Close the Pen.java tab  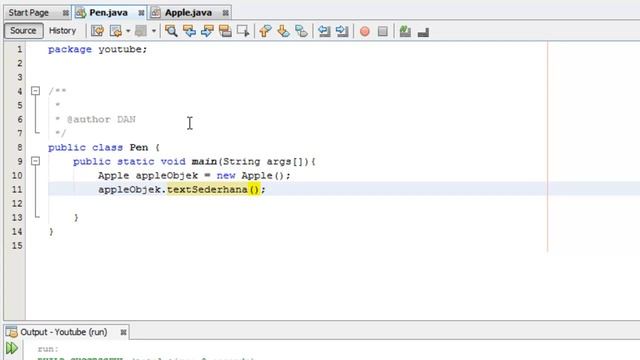tap(141, 13)
